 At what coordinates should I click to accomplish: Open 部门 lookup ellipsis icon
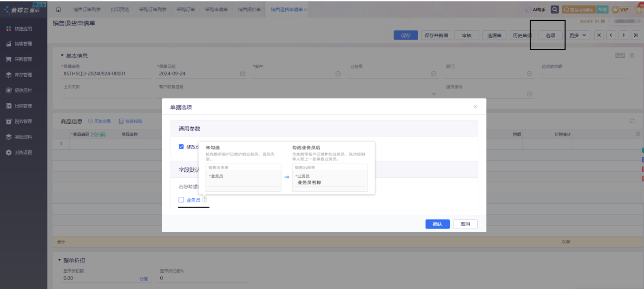click(x=529, y=74)
